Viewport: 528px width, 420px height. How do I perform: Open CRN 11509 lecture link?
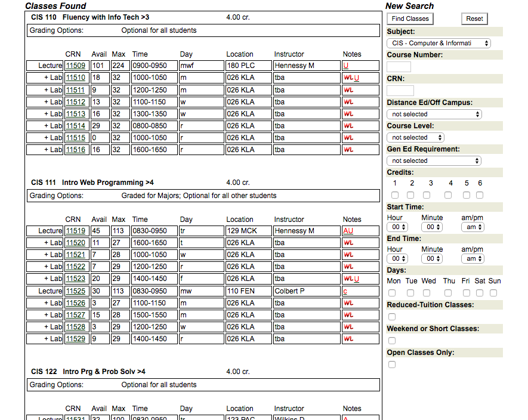tap(76, 66)
